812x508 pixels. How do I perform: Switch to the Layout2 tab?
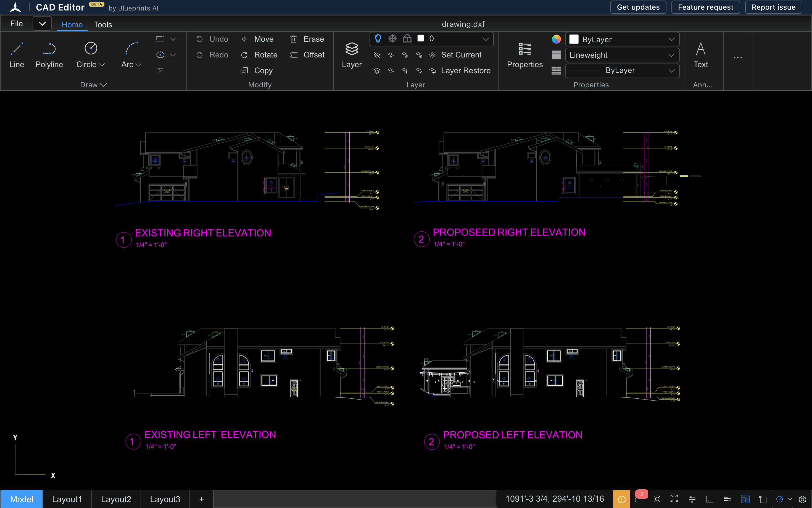pyautogui.click(x=116, y=499)
